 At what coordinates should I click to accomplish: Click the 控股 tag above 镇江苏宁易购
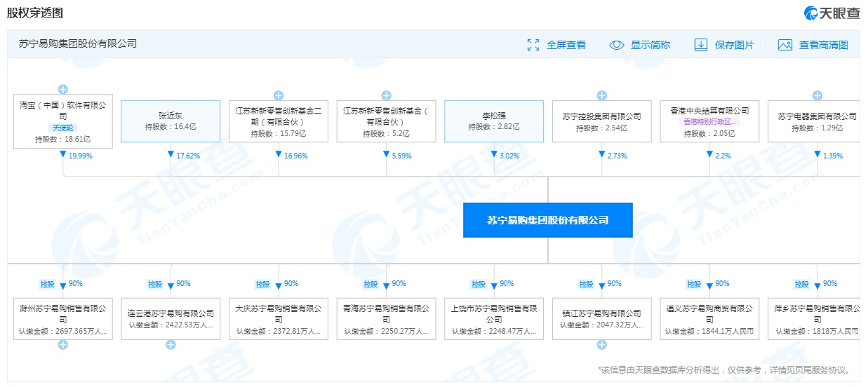point(586,284)
